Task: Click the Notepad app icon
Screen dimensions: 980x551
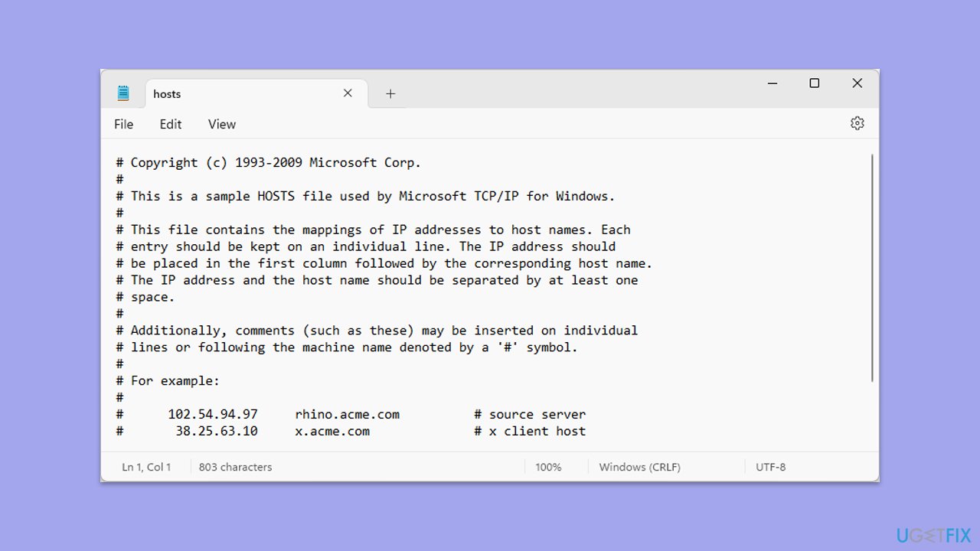Action: (x=123, y=93)
